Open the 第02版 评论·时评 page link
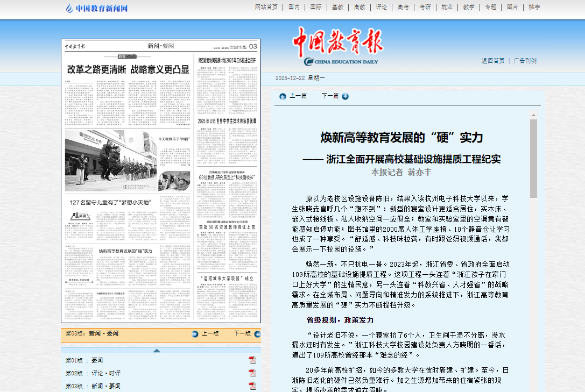 tap(93, 373)
